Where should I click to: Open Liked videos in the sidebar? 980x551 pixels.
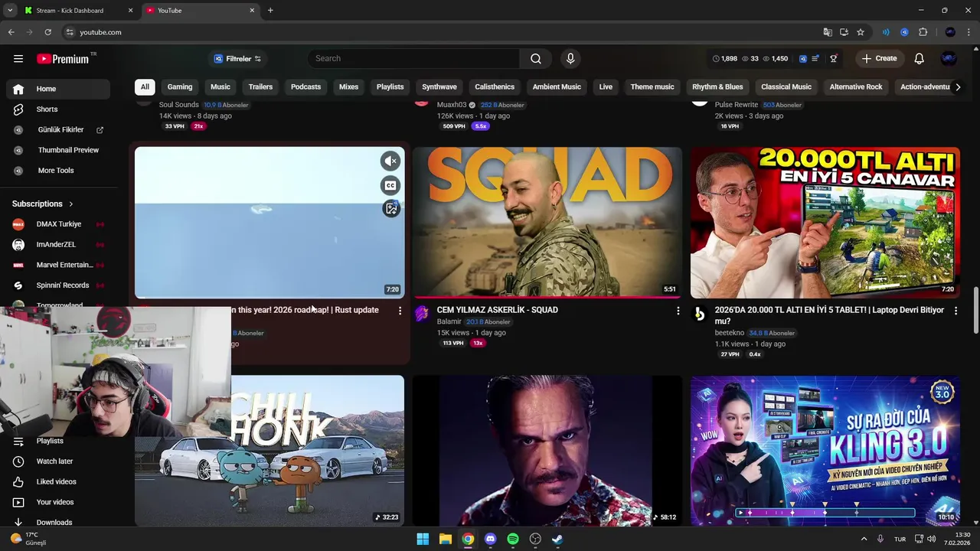point(60,481)
